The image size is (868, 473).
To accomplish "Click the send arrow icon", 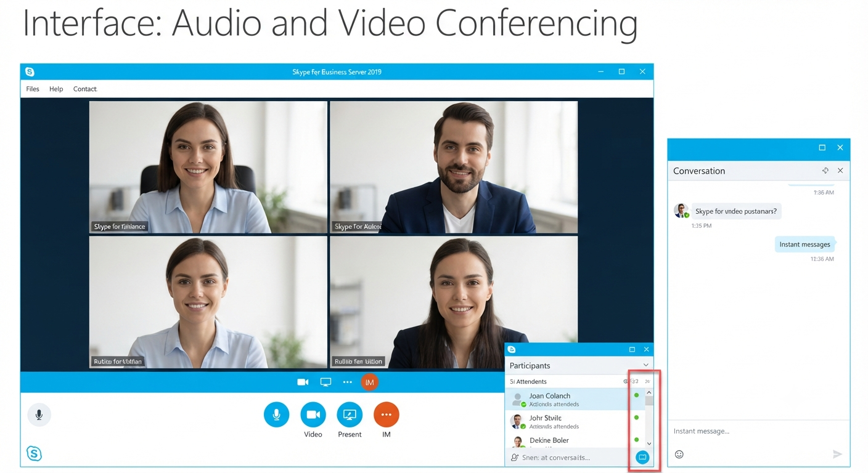I will (x=837, y=455).
